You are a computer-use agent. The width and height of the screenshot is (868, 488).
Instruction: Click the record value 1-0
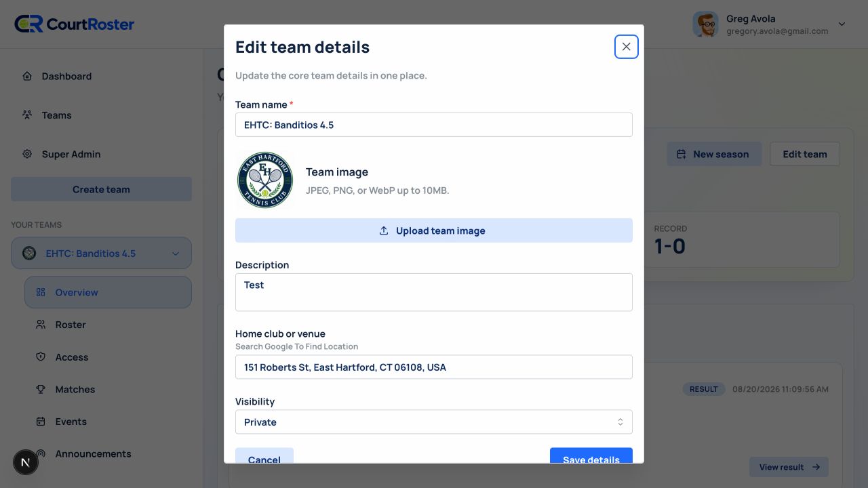(670, 247)
